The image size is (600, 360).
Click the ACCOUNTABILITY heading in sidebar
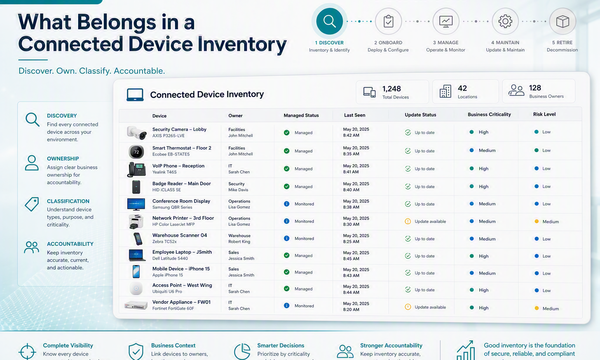pyautogui.click(x=70, y=244)
